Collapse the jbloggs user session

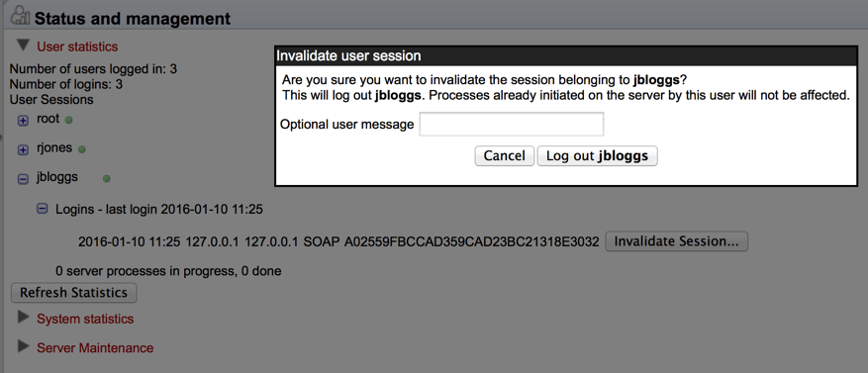(23, 179)
